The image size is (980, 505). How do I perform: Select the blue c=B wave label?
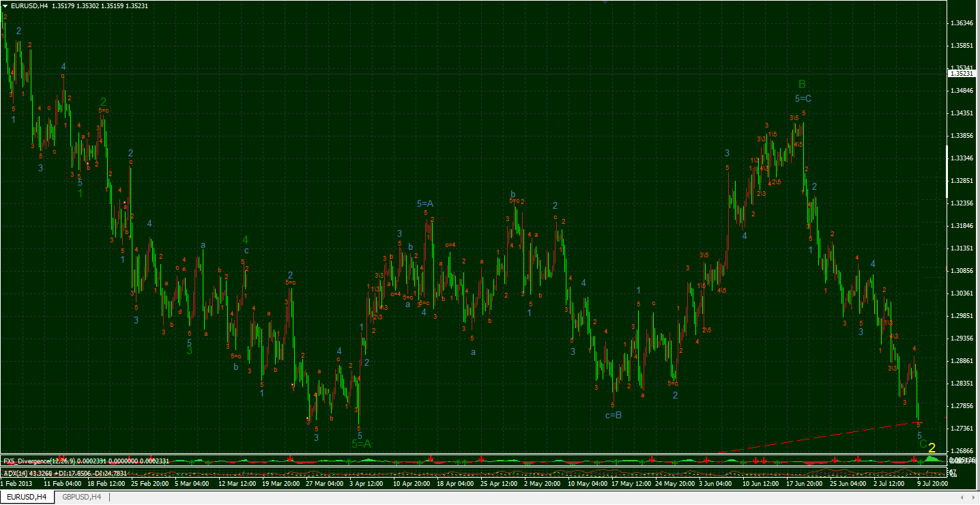click(613, 415)
